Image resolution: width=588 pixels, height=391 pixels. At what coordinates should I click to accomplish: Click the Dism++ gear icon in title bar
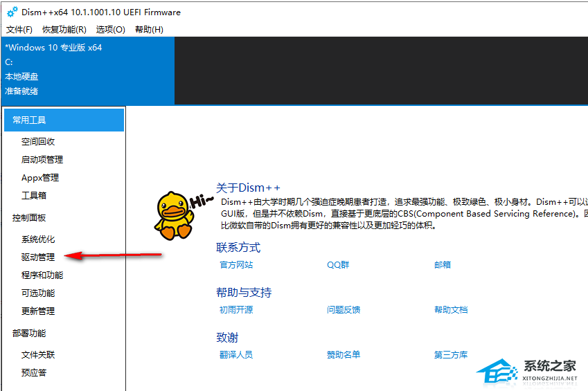(x=12, y=12)
